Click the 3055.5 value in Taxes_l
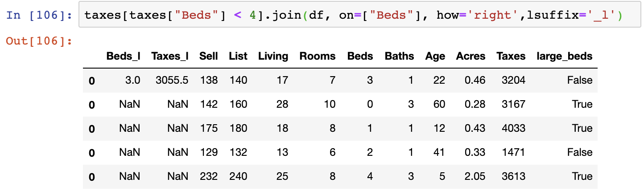 [172, 80]
